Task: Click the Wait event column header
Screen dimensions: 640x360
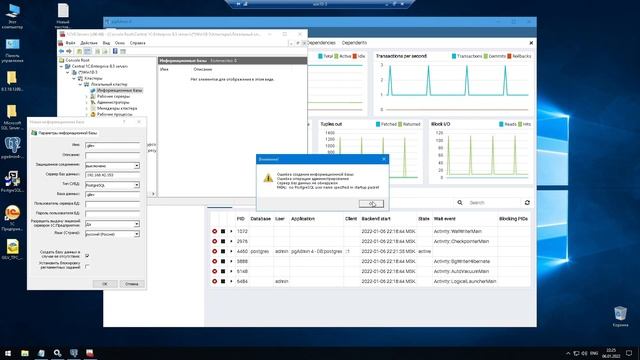Action: point(444,219)
